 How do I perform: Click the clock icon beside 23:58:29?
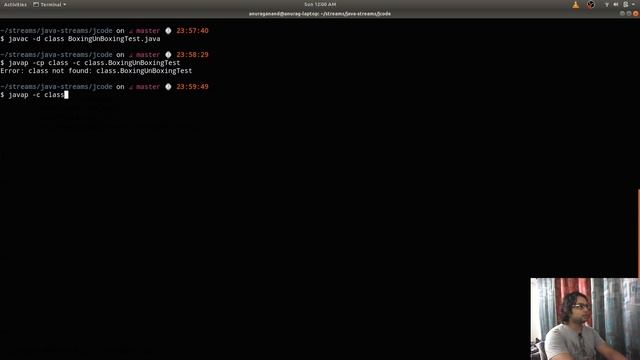point(168,55)
